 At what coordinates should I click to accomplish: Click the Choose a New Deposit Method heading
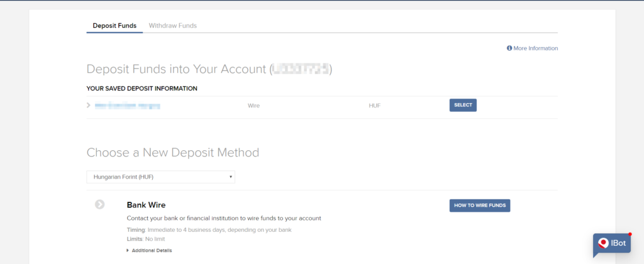[172, 153]
